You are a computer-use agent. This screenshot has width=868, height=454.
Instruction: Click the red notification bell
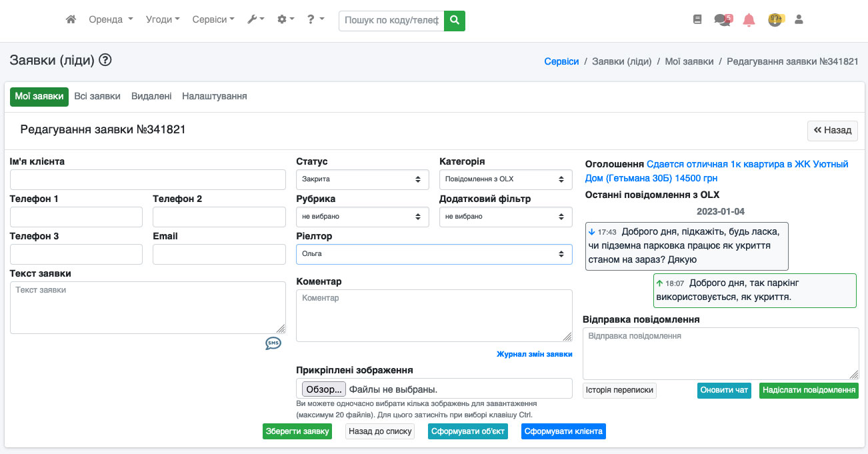click(749, 20)
